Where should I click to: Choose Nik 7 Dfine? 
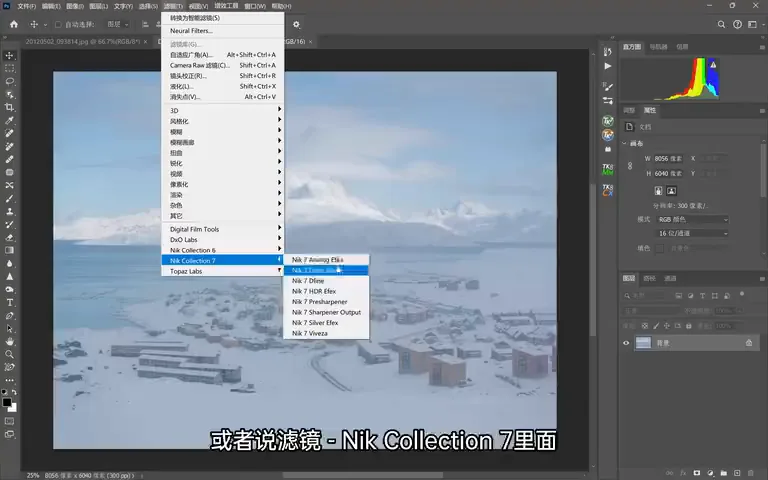[x=326, y=281]
